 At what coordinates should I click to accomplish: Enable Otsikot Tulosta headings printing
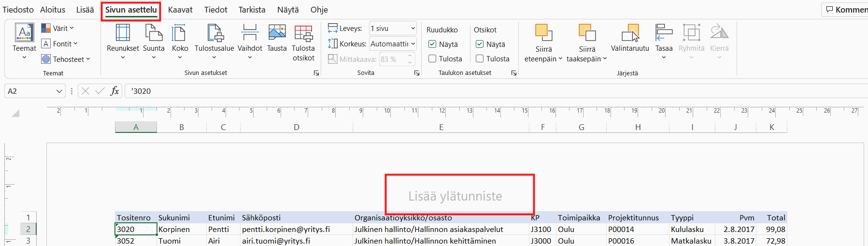tap(480, 58)
